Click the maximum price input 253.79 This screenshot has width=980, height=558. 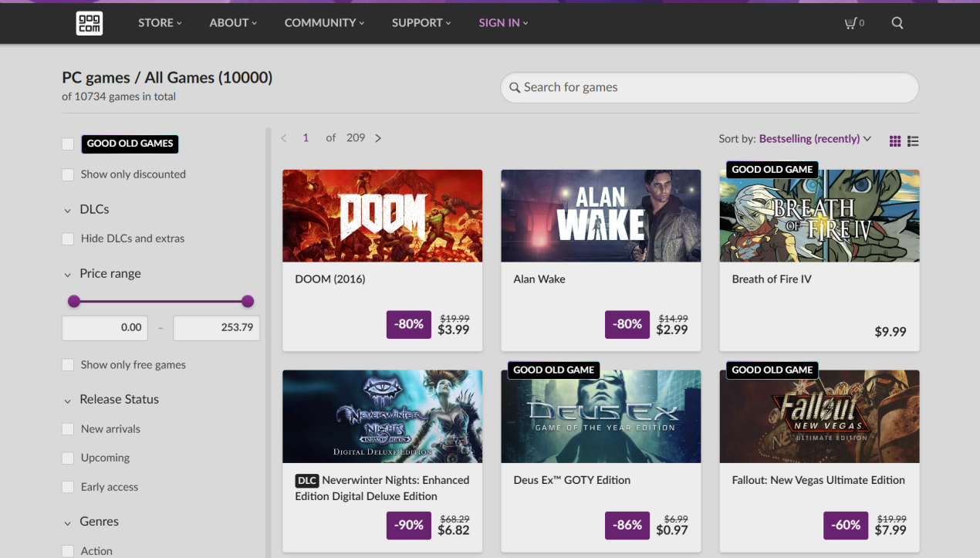click(216, 328)
